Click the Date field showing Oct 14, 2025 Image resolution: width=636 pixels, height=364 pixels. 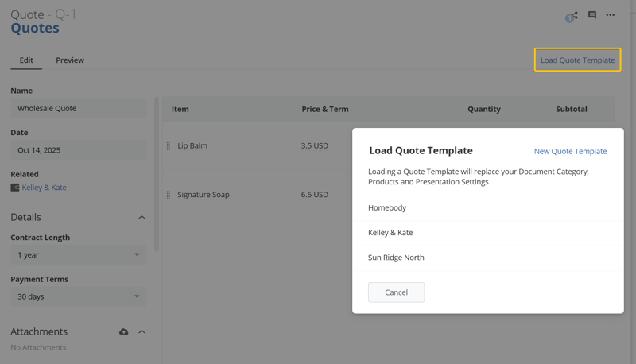point(78,150)
